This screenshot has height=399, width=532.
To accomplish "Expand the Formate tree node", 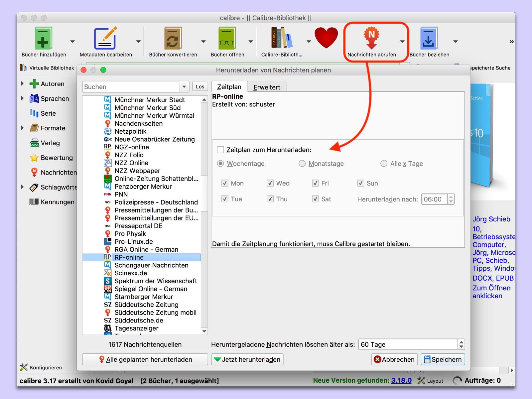I will pyautogui.click(x=22, y=128).
